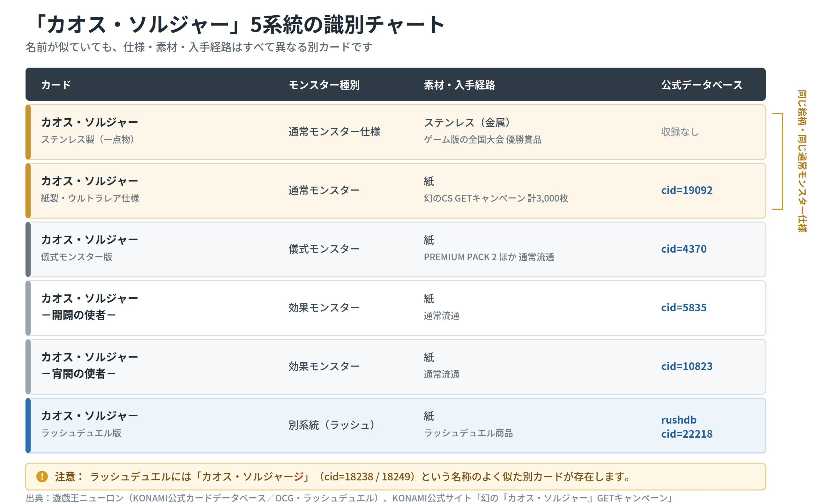The image size is (836, 504).
Task: Click the subtitle starting with 名前が似ていても
Action: click(x=199, y=47)
